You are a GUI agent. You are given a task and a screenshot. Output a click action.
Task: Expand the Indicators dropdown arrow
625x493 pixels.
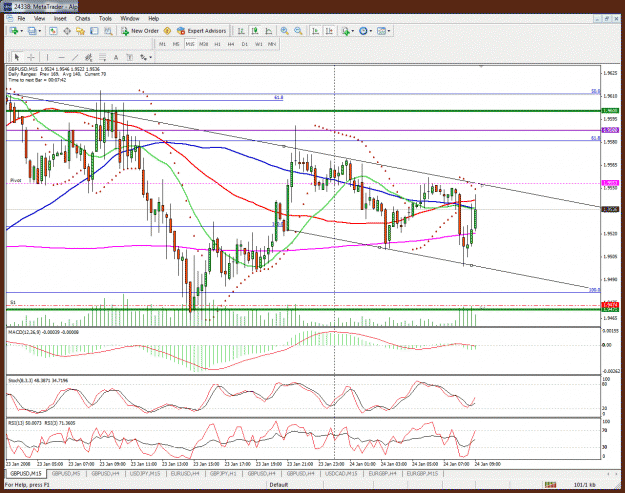tap(352, 31)
